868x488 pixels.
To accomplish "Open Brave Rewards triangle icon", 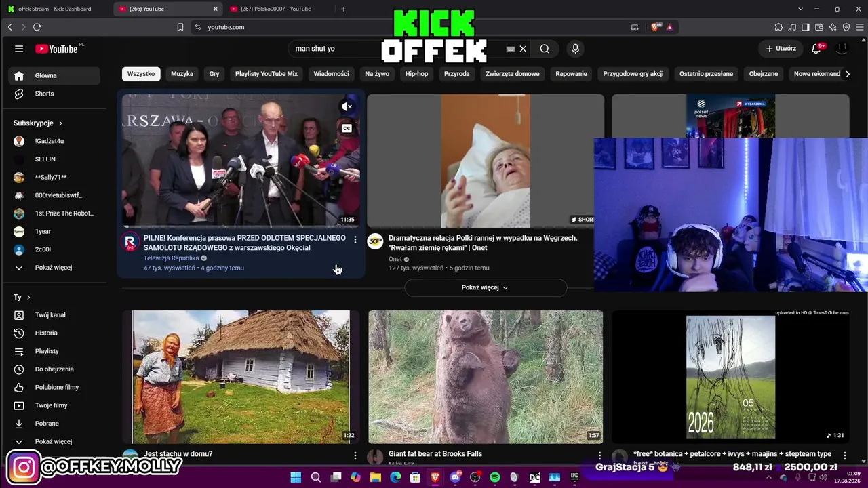I will 669,27.
